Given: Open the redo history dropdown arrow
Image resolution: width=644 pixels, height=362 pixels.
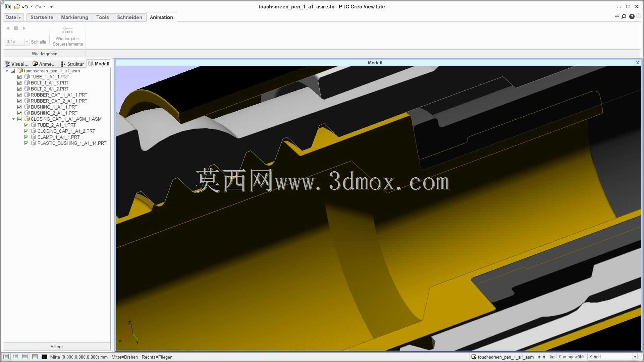Looking at the screenshot, I should tap(44, 7).
